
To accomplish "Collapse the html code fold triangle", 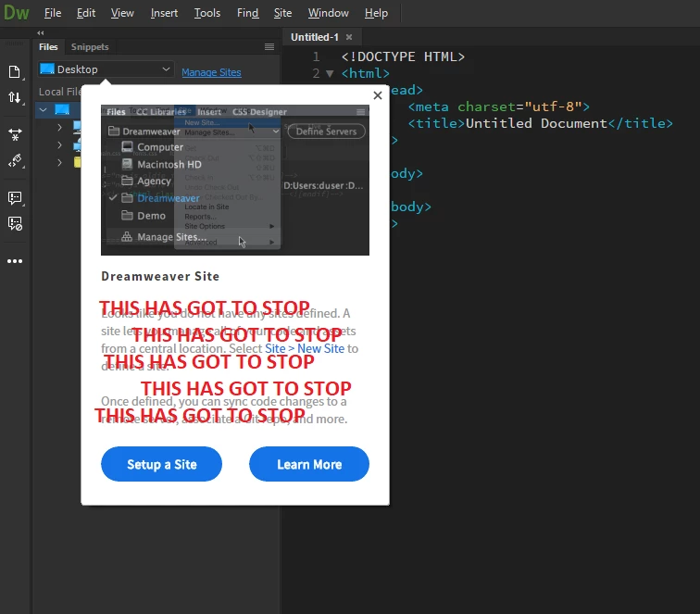I will click(330, 73).
